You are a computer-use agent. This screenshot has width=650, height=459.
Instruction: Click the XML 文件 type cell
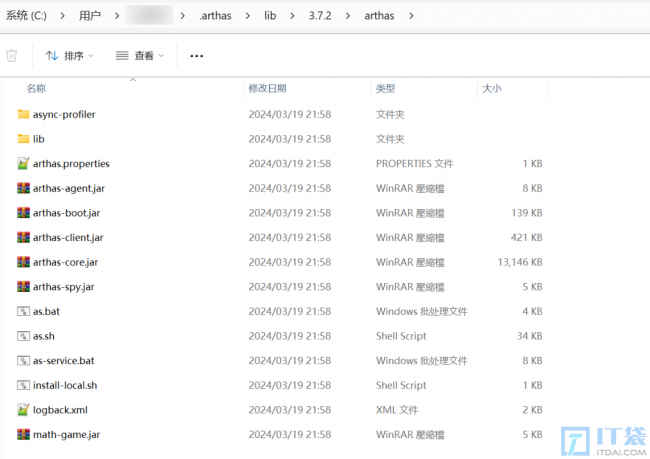(x=397, y=410)
